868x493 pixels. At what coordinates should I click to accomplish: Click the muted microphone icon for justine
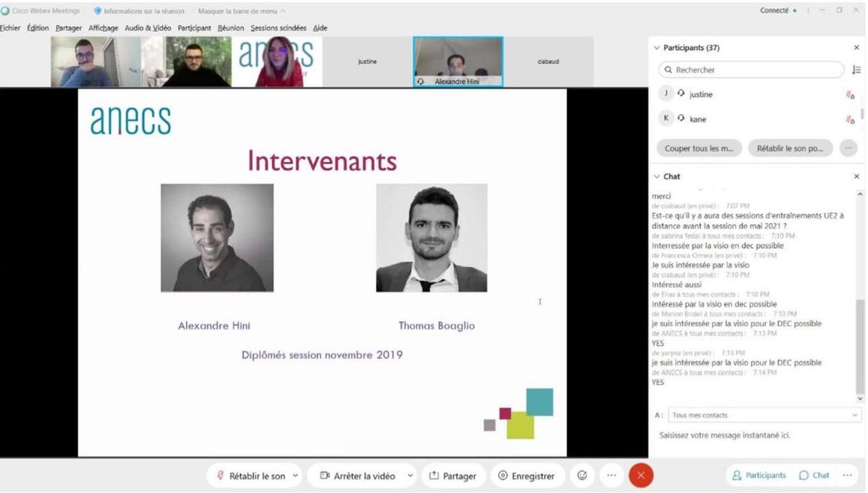(851, 95)
